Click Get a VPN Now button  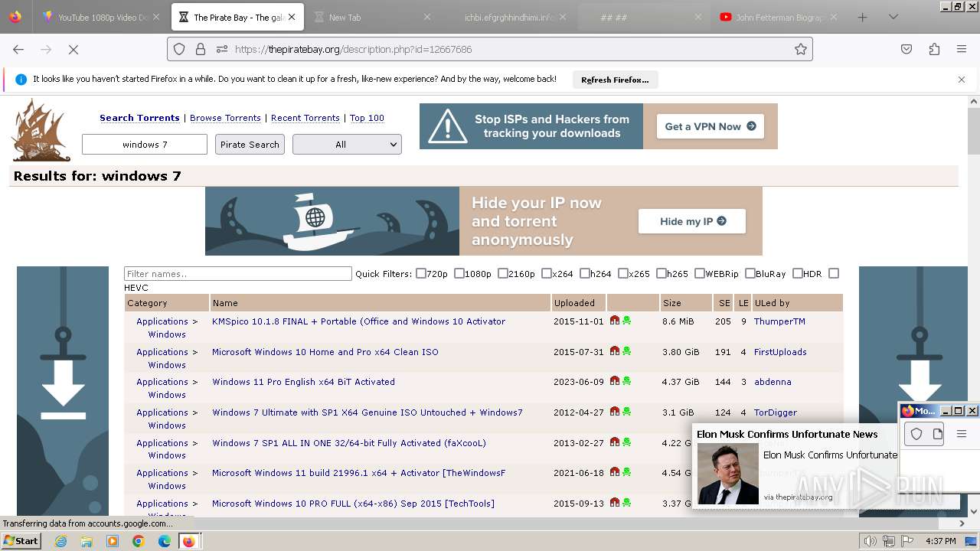(710, 126)
